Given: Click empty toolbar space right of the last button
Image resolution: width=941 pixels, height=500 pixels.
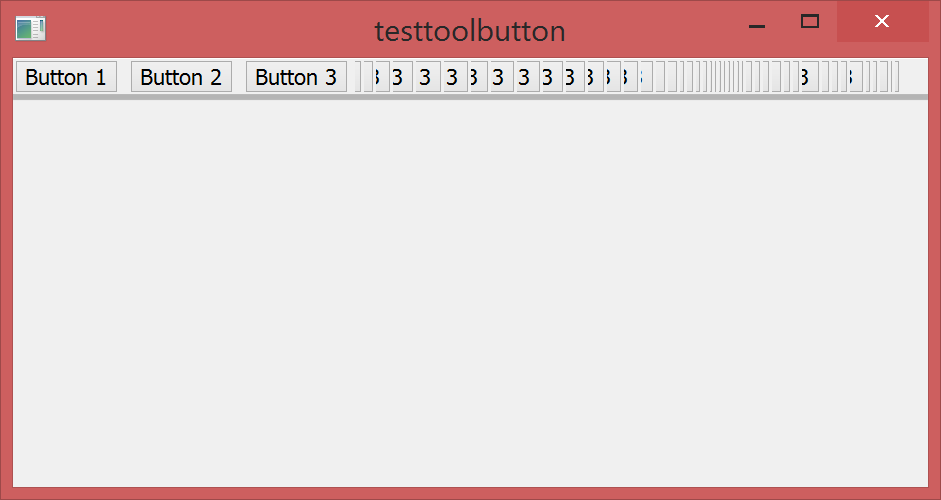Looking at the screenshot, I should point(914,77).
